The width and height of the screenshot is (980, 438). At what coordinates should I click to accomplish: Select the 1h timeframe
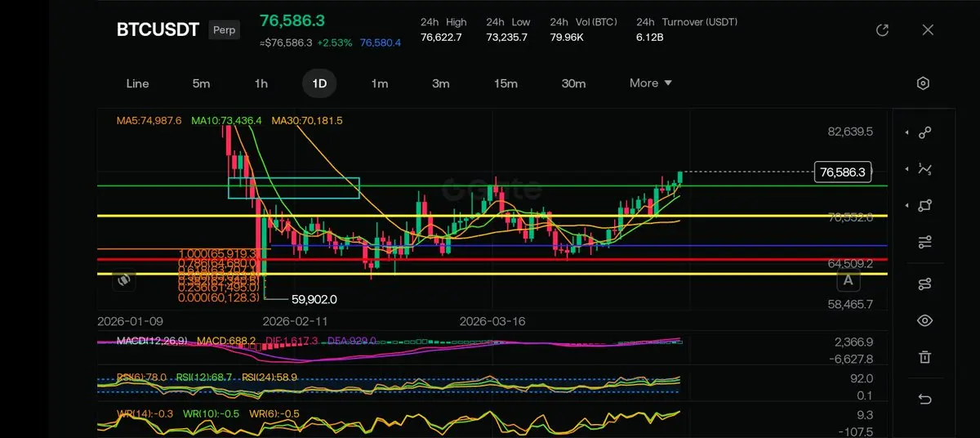pos(261,83)
